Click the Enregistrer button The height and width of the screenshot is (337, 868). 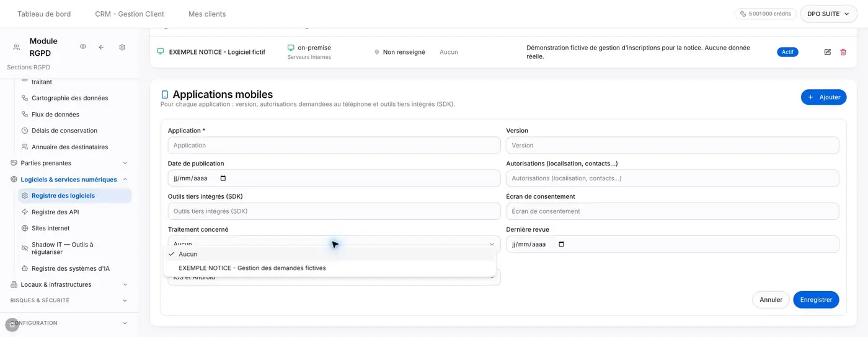point(816,300)
